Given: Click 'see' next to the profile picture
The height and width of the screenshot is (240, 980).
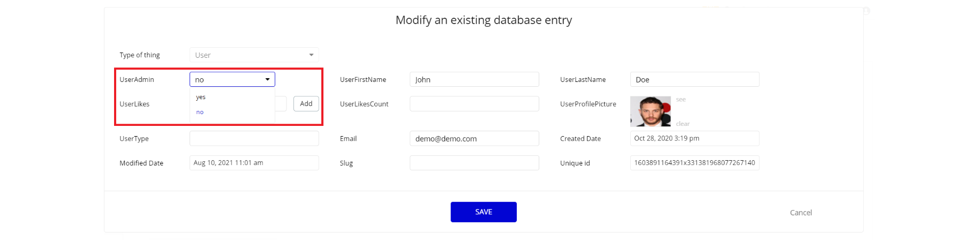Looking at the screenshot, I should (x=681, y=100).
